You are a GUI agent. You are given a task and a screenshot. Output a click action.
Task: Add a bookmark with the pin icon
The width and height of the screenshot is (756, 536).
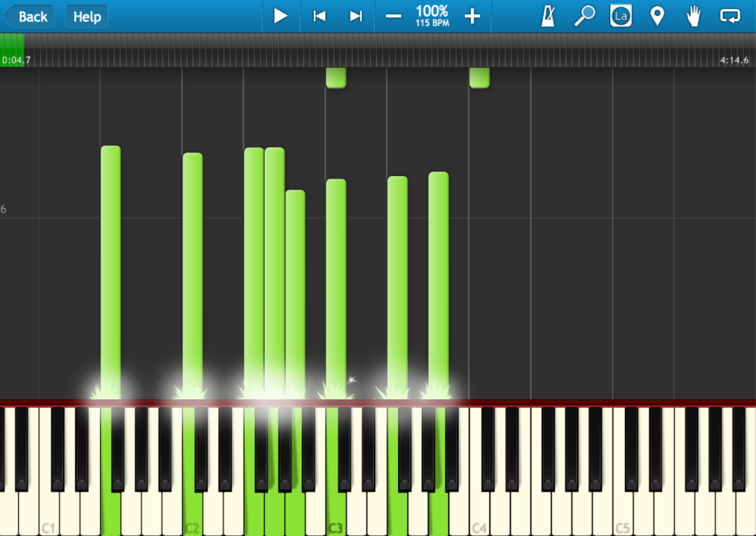coord(657,16)
